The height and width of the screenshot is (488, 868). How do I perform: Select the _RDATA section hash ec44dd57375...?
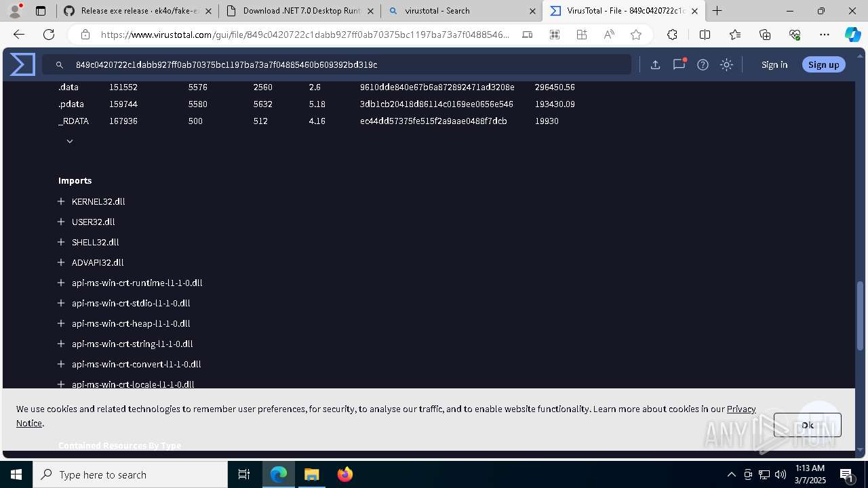tap(433, 121)
